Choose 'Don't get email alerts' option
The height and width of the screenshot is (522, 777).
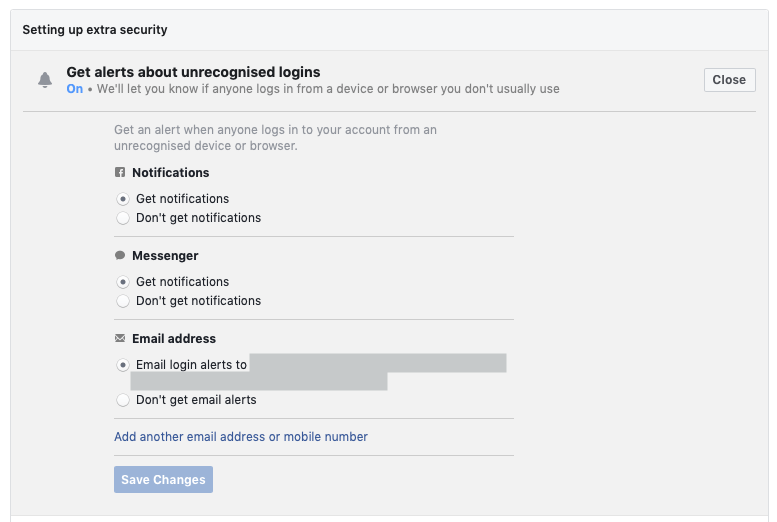point(123,400)
